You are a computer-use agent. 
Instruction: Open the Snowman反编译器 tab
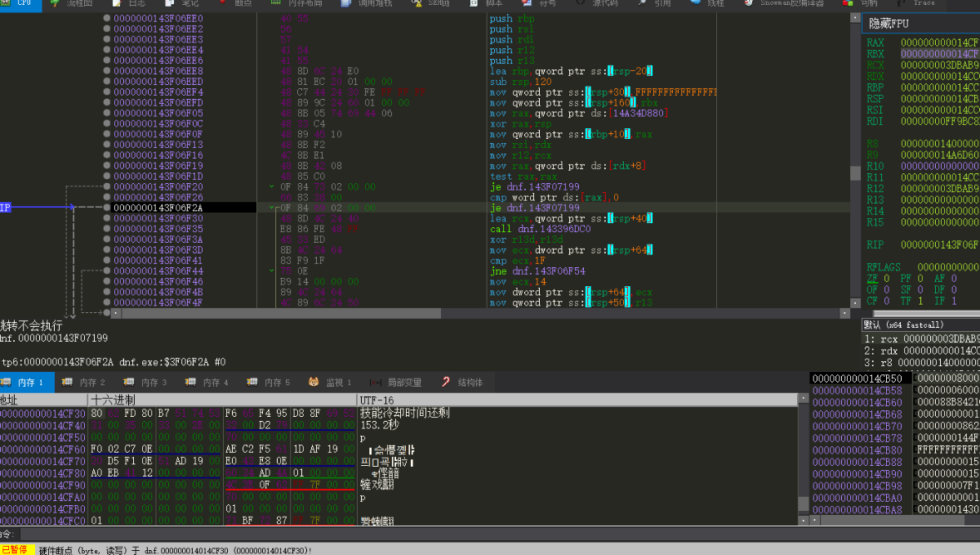[x=784, y=3]
